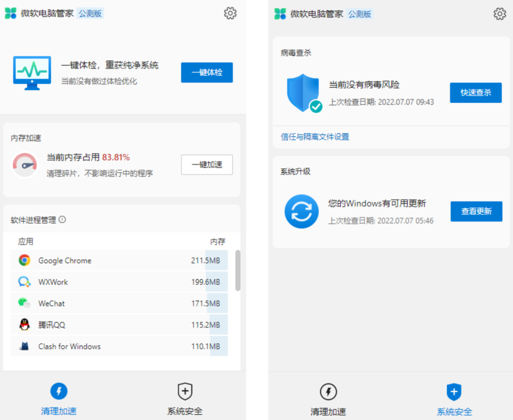Open settings gear on the 内存加速 page
This screenshot has height=420, width=513.
click(230, 13)
